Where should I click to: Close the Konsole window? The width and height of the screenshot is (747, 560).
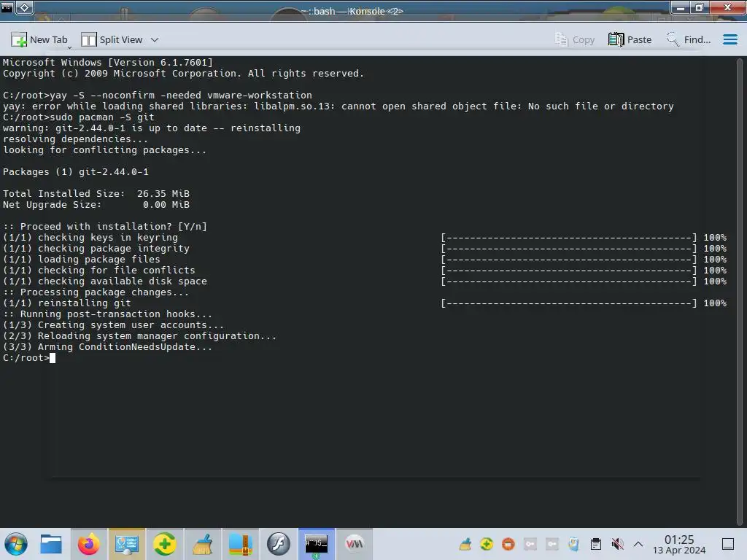tap(727, 8)
